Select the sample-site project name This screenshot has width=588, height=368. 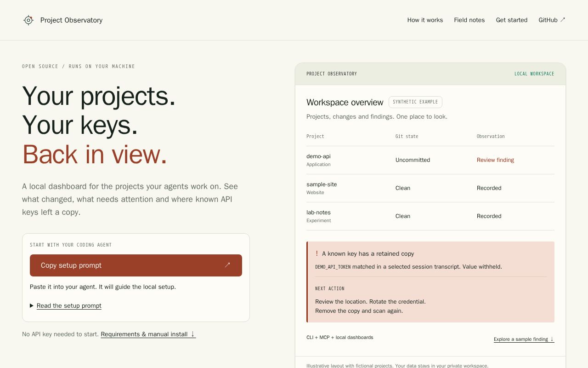click(x=322, y=184)
